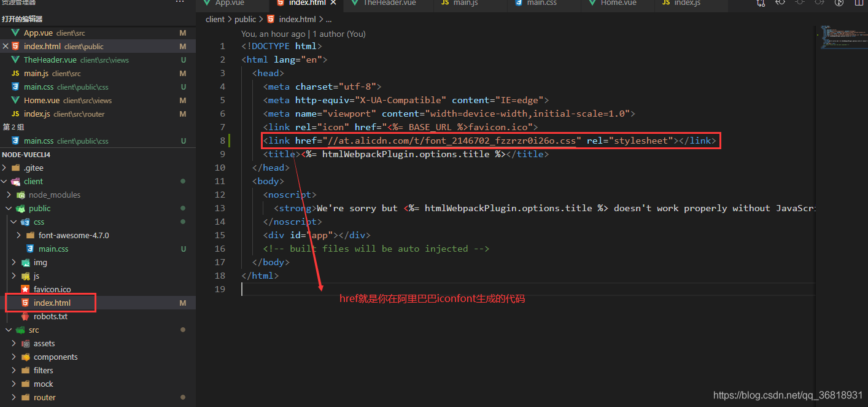Open the circular git timeline icon
The height and width of the screenshot is (407, 868).
coord(839,3)
